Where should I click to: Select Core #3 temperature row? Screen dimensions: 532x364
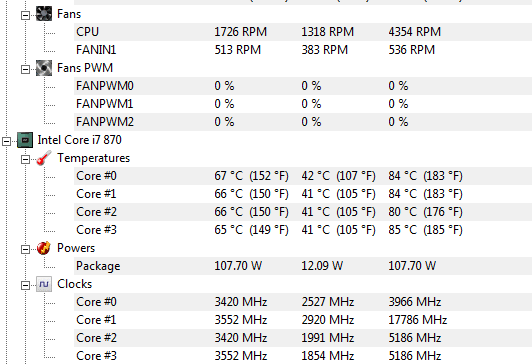point(303,230)
